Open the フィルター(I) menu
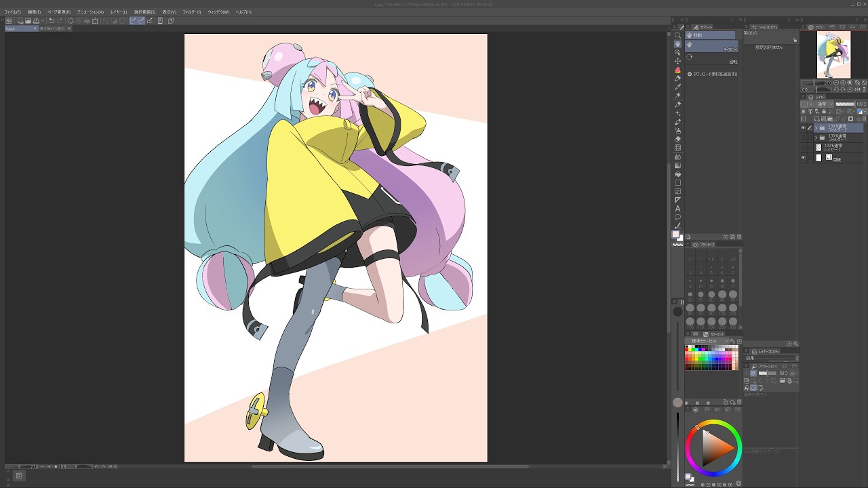Screen dimensions: 868x488 pos(191,12)
